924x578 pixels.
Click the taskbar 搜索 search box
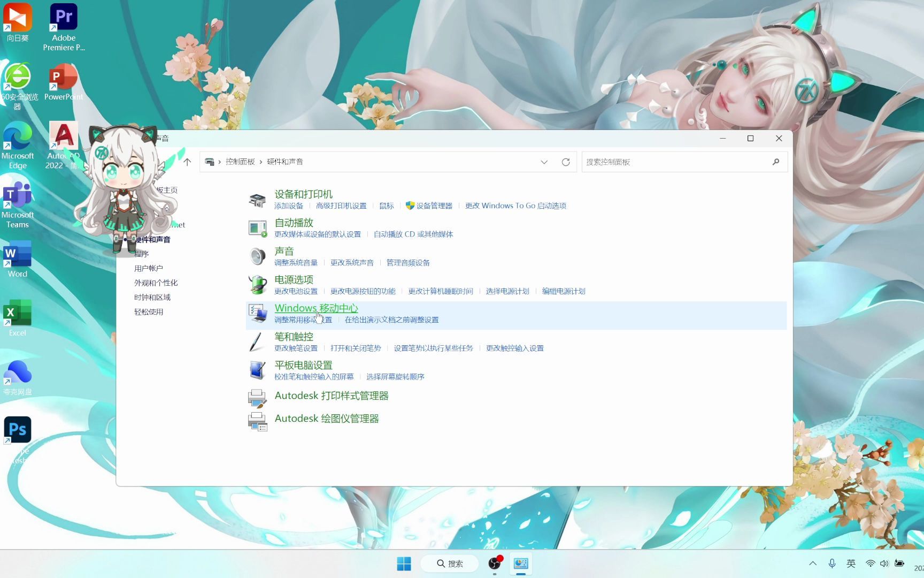click(450, 564)
